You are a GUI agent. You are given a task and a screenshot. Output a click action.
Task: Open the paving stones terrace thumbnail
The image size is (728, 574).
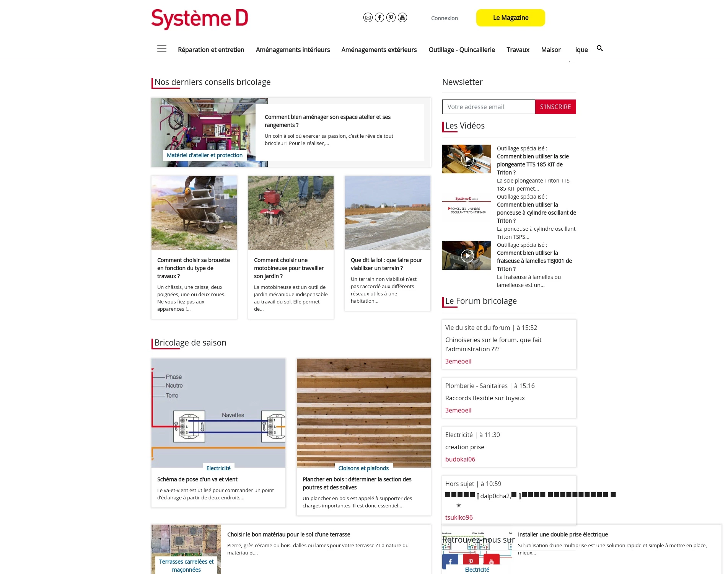pos(186,540)
